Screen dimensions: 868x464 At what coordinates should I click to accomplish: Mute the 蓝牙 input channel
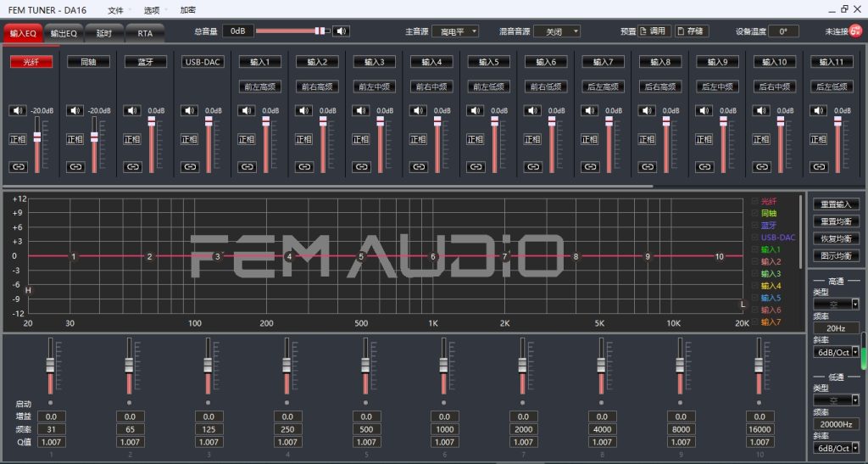[131, 110]
